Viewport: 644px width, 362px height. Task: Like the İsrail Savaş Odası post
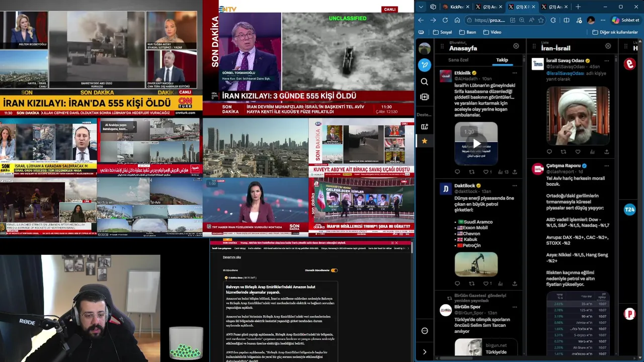click(578, 152)
